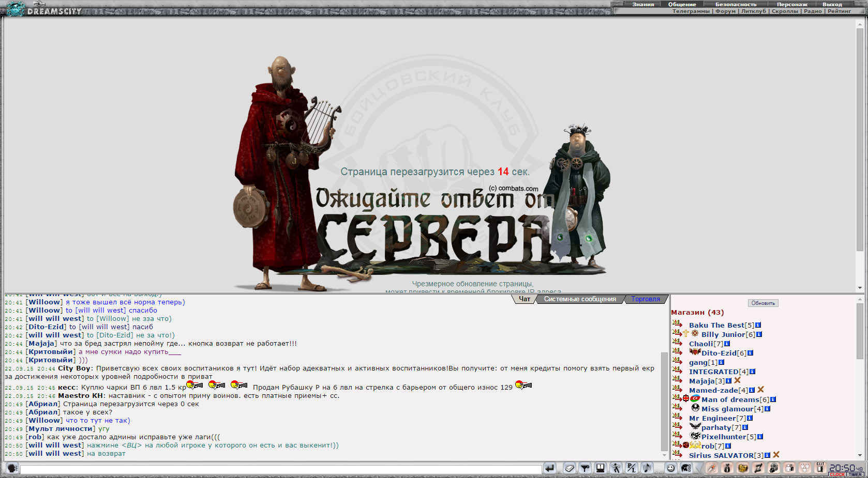Open the compass navigation icon
The width and height of the screenshot is (868, 478).
coord(712,468)
